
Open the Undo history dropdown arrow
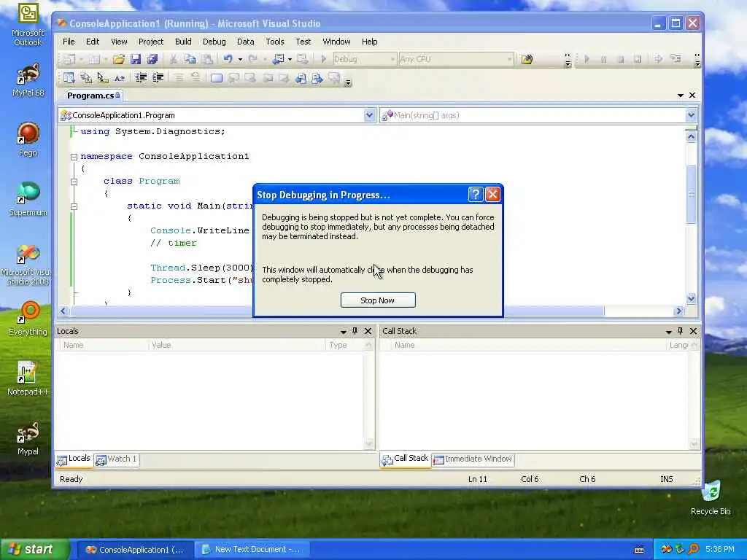click(x=240, y=59)
